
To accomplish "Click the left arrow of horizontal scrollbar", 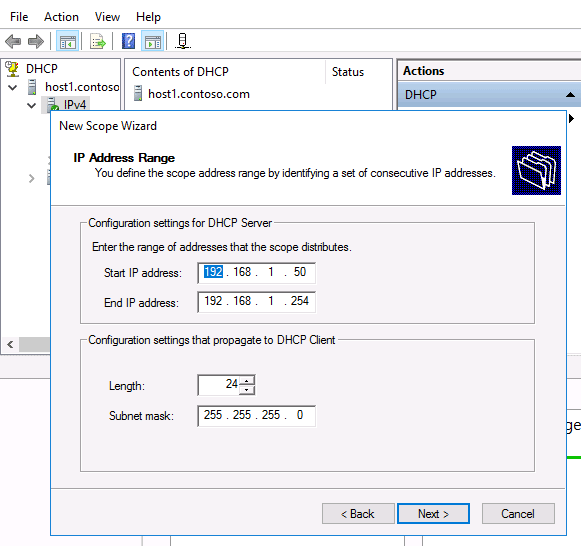I will coord(10,344).
